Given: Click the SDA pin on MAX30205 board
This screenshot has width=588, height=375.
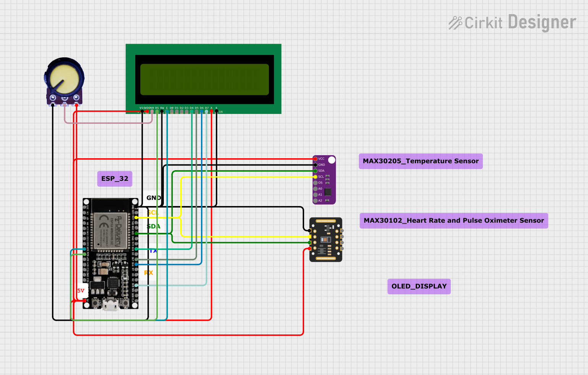Looking at the screenshot, I should point(315,171).
